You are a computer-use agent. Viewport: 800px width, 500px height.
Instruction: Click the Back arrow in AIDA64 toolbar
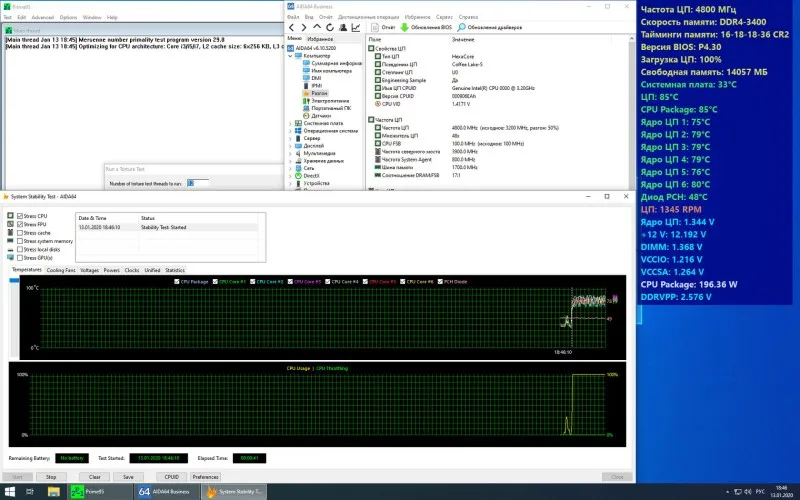click(x=291, y=27)
